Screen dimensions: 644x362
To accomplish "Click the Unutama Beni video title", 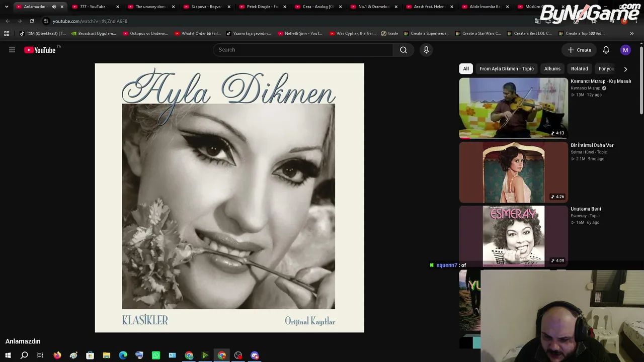I will click(586, 209).
